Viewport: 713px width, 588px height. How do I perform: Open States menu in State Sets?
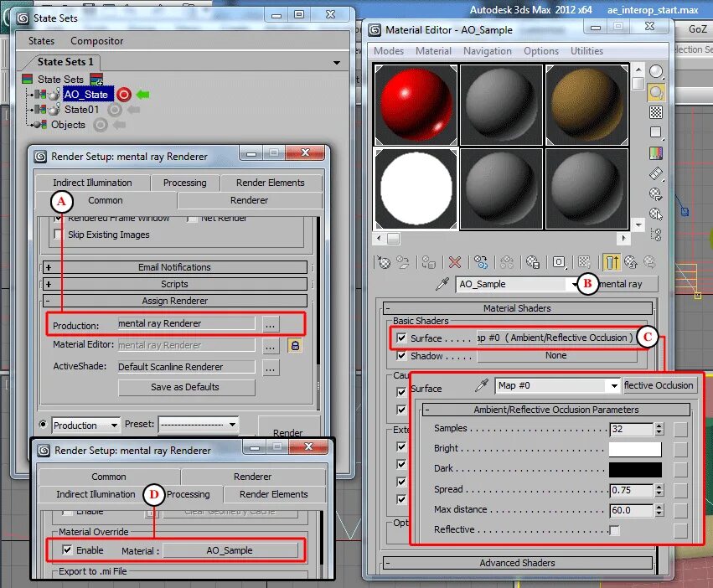point(41,41)
